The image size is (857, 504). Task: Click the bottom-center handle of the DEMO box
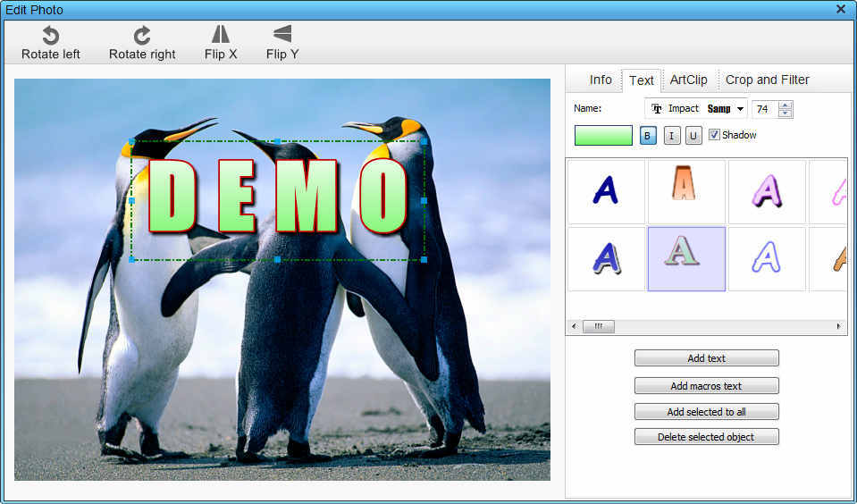click(278, 260)
